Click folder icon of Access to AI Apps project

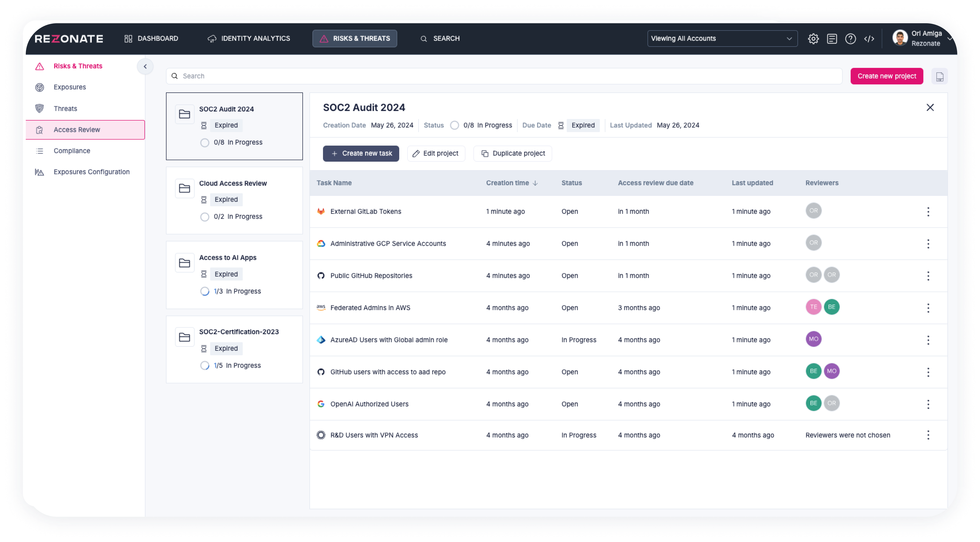click(x=185, y=263)
